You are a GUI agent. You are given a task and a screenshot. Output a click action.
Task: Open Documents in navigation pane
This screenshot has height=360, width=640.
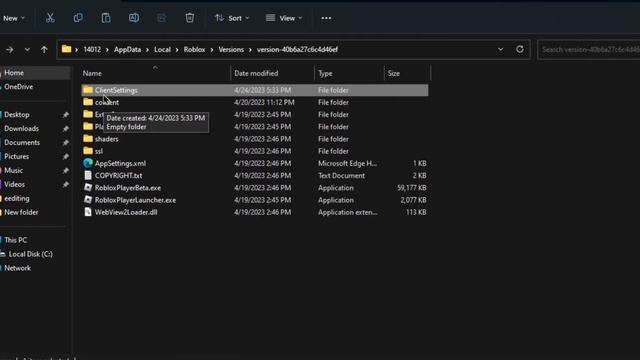pyautogui.click(x=22, y=142)
